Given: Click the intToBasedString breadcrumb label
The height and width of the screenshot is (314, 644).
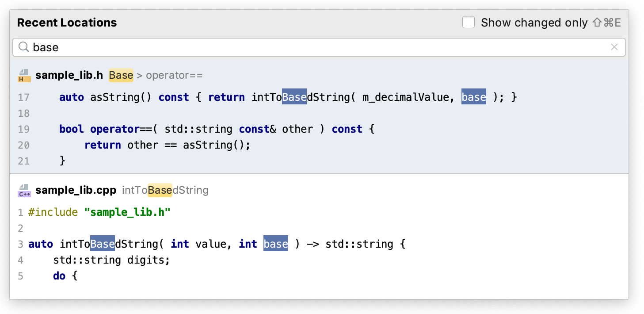Looking at the screenshot, I should point(165,191).
